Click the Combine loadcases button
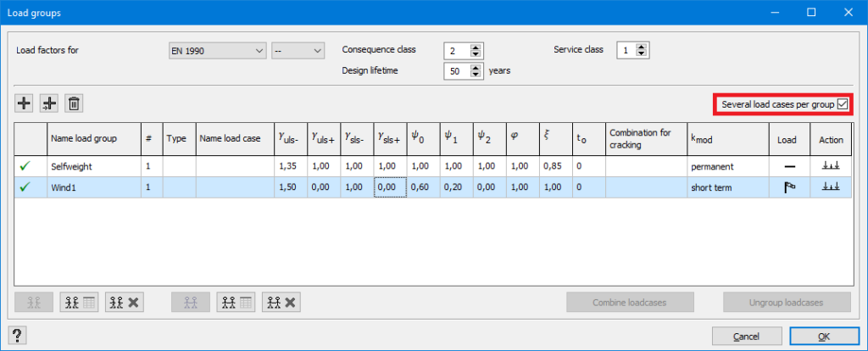The width and height of the screenshot is (868, 351). point(630,303)
